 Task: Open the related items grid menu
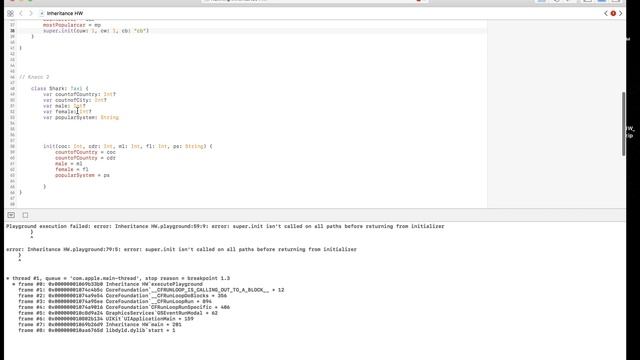10,13
